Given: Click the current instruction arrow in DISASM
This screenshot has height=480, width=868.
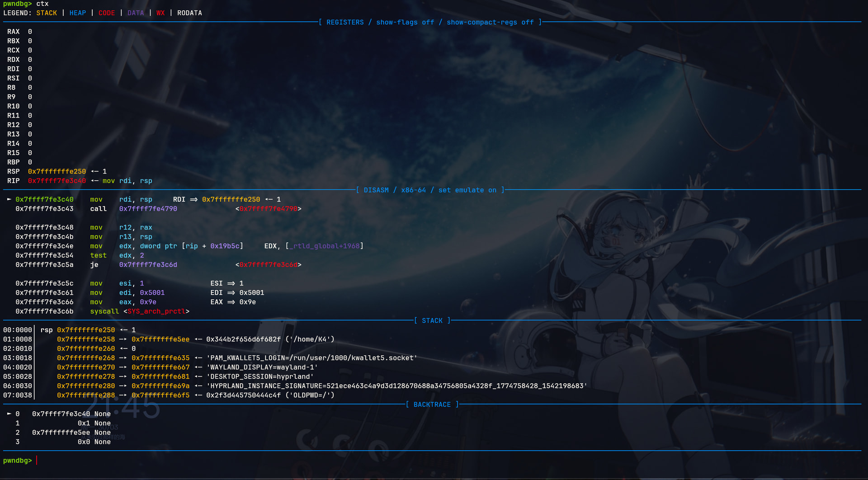Looking at the screenshot, I should click(x=9, y=199).
